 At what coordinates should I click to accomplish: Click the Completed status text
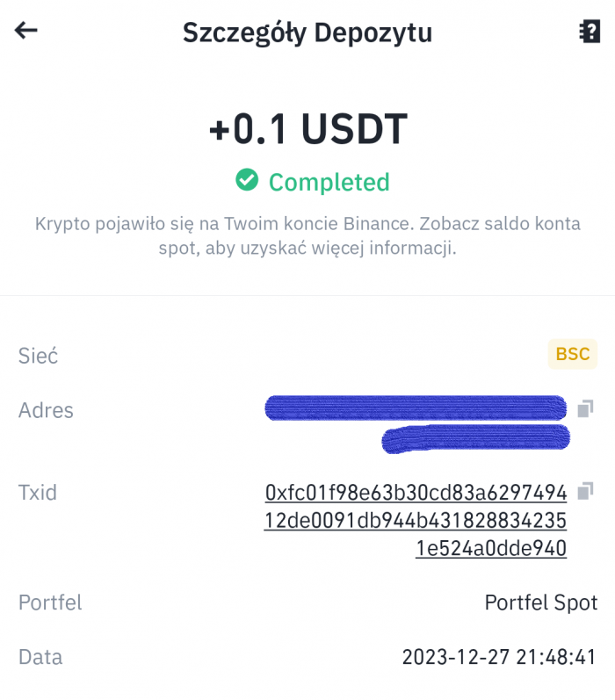(329, 182)
